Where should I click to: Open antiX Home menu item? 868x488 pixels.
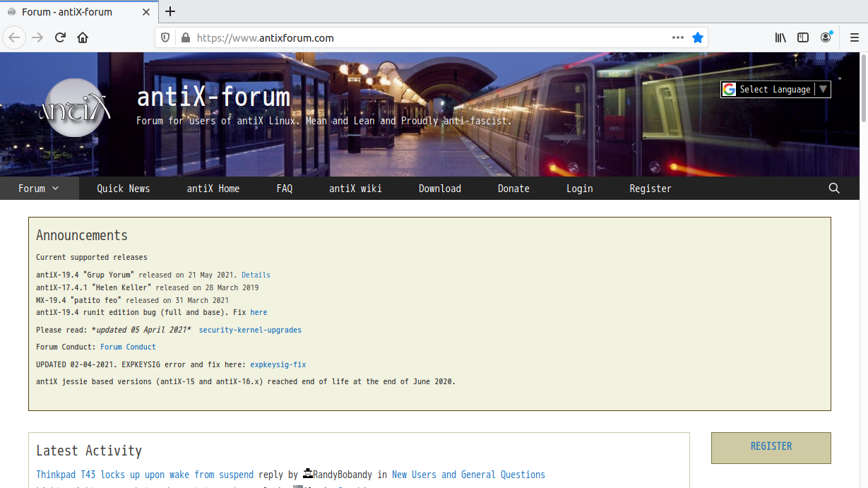[x=213, y=189]
